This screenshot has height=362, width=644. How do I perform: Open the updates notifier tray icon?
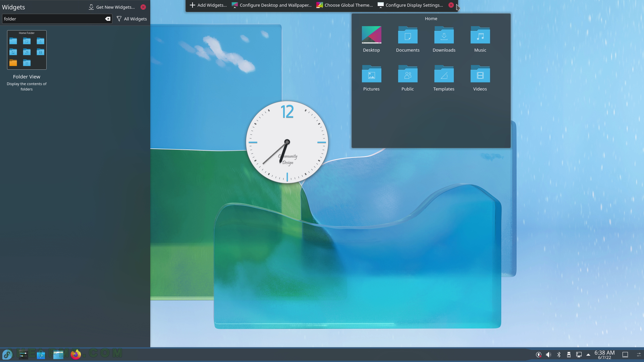coord(538,355)
